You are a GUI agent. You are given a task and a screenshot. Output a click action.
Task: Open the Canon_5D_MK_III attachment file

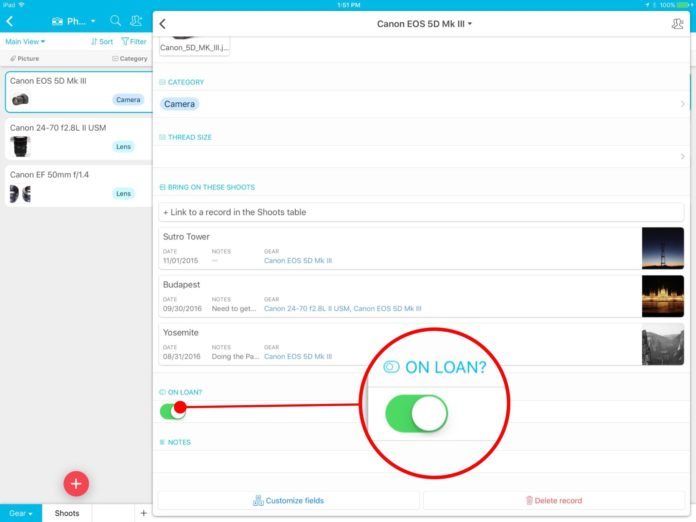coord(194,46)
